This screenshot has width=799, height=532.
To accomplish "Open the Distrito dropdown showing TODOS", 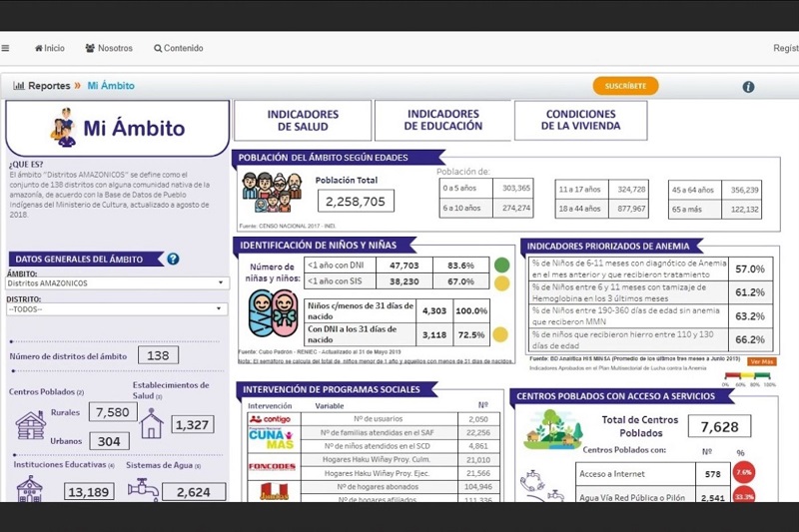I will tap(117, 309).
